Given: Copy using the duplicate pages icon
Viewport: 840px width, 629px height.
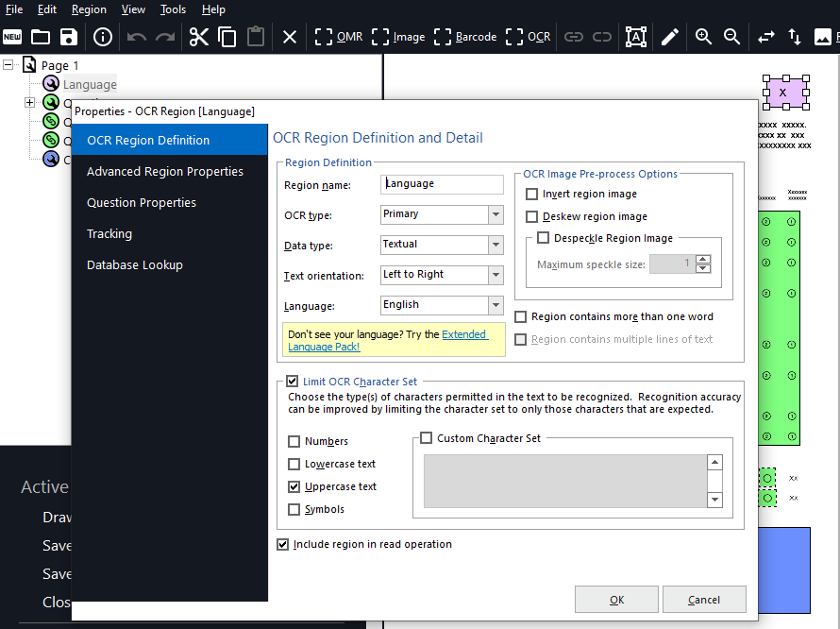Looking at the screenshot, I should click(227, 37).
